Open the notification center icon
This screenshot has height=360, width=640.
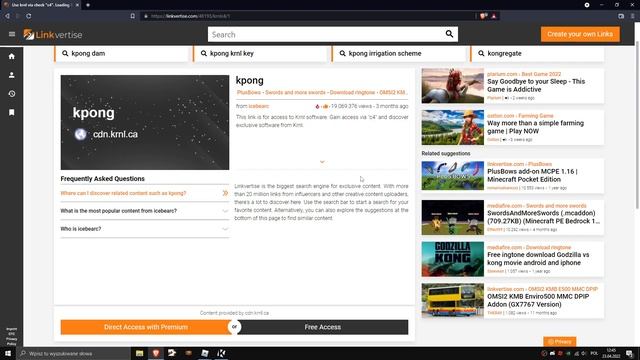(x=629, y=353)
